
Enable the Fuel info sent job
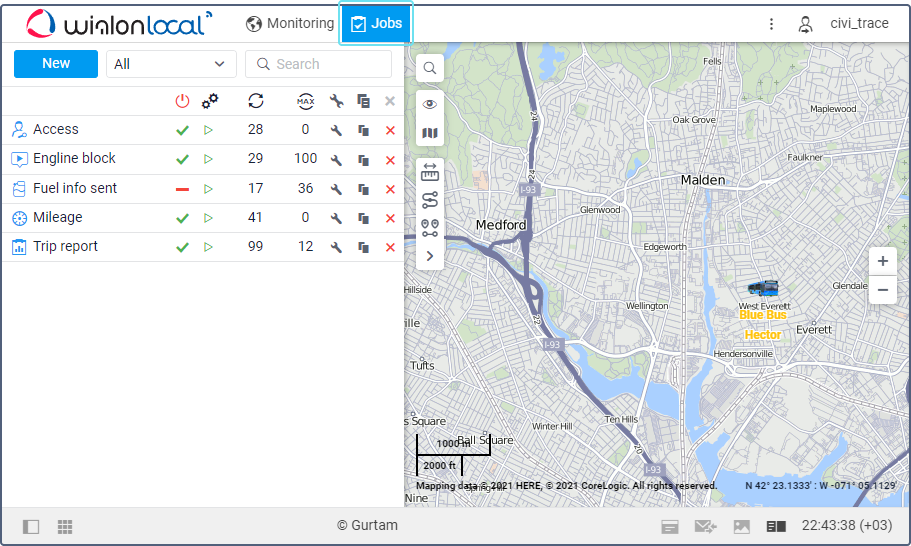point(182,189)
